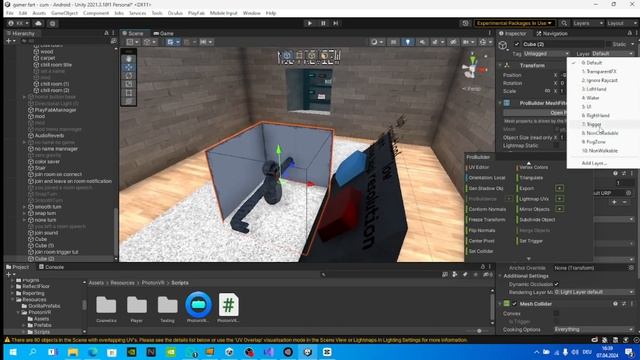The image size is (640, 360).
Task: Collapse the Transform component
Action: (x=500, y=65)
